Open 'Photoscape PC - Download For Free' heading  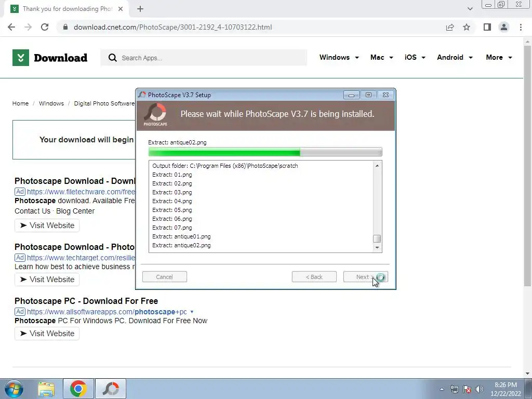pos(86,301)
